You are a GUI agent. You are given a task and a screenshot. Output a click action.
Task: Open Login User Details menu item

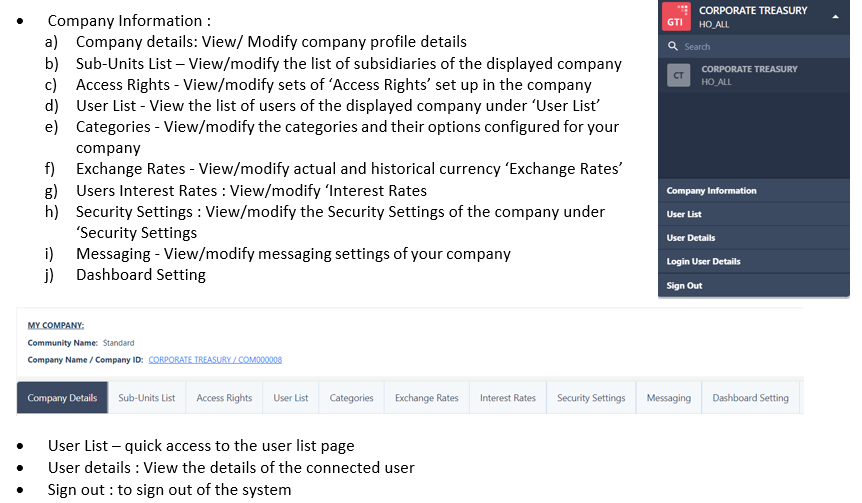coord(754,262)
